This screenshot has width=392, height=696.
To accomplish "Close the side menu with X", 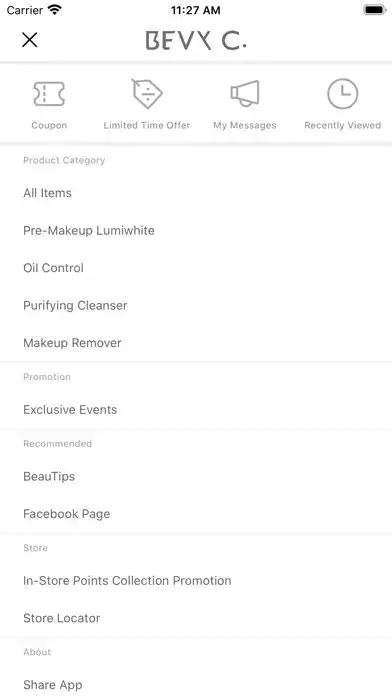I will (x=30, y=40).
